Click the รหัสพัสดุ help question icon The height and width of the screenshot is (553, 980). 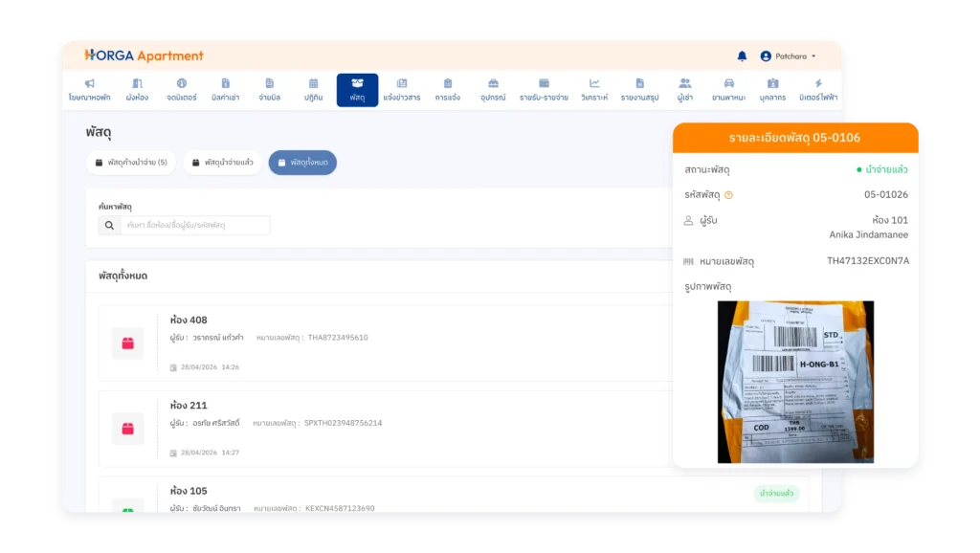728,195
